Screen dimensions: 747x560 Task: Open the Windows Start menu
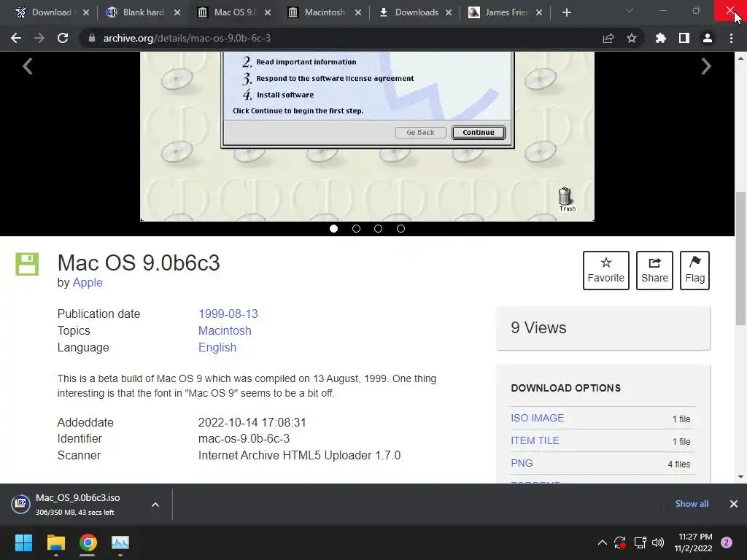point(23,542)
